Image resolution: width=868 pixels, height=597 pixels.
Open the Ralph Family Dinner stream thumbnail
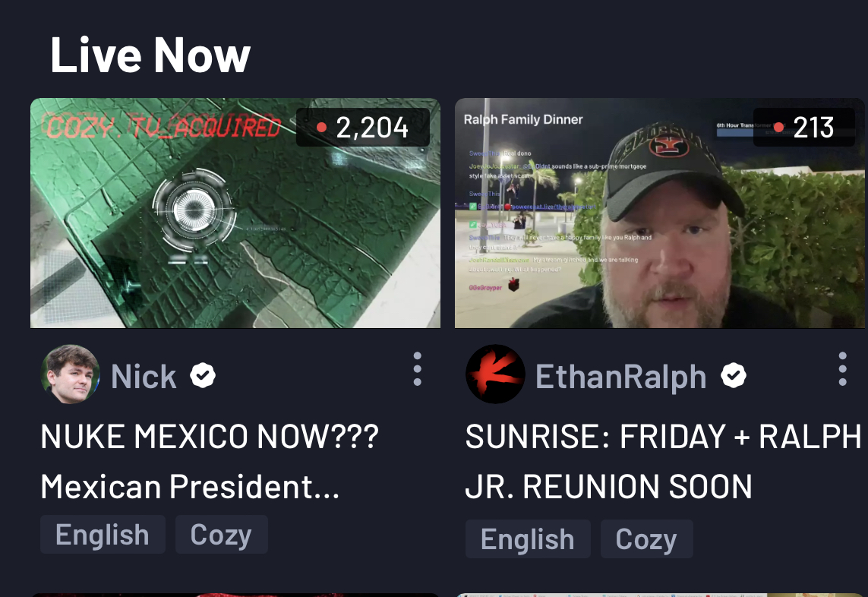click(x=660, y=213)
